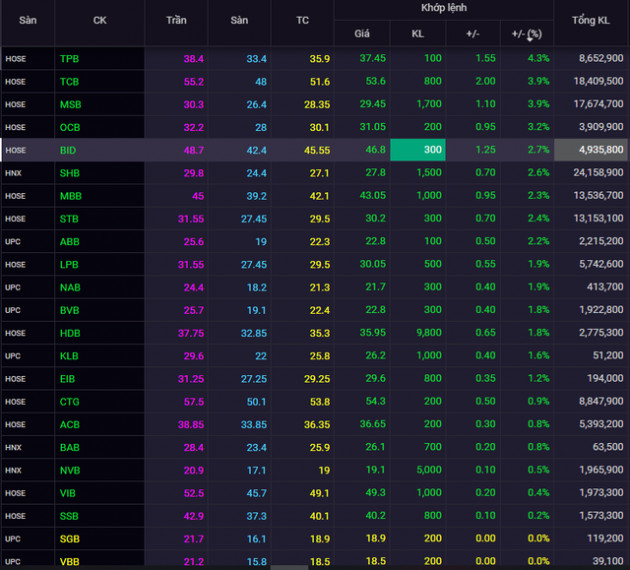Click SHB total volume 24,158,900

pos(599,173)
